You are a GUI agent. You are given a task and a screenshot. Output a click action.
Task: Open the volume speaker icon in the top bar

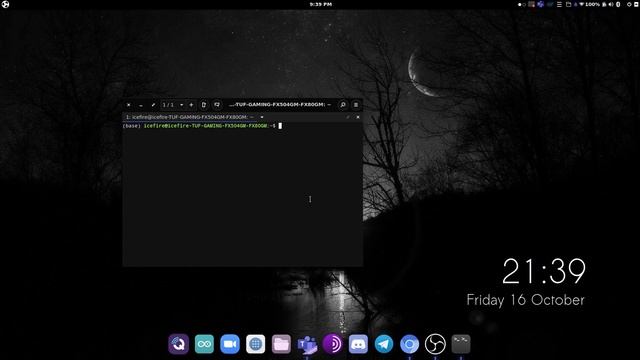(611, 4)
